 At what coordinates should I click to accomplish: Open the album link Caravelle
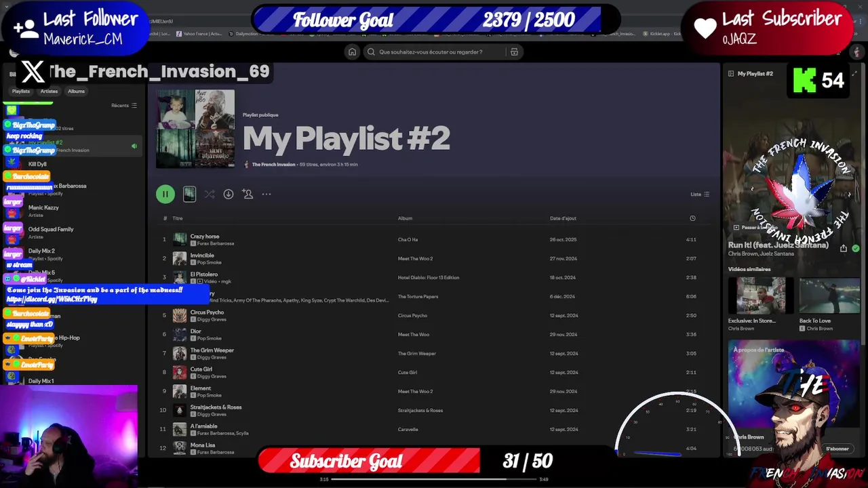click(408, 429)
